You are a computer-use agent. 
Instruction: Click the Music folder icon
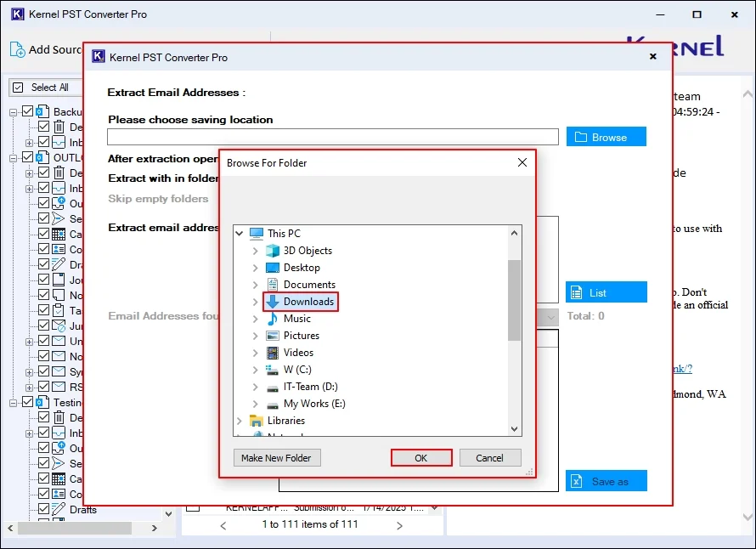pyautogui.click(x=272, y=319)
